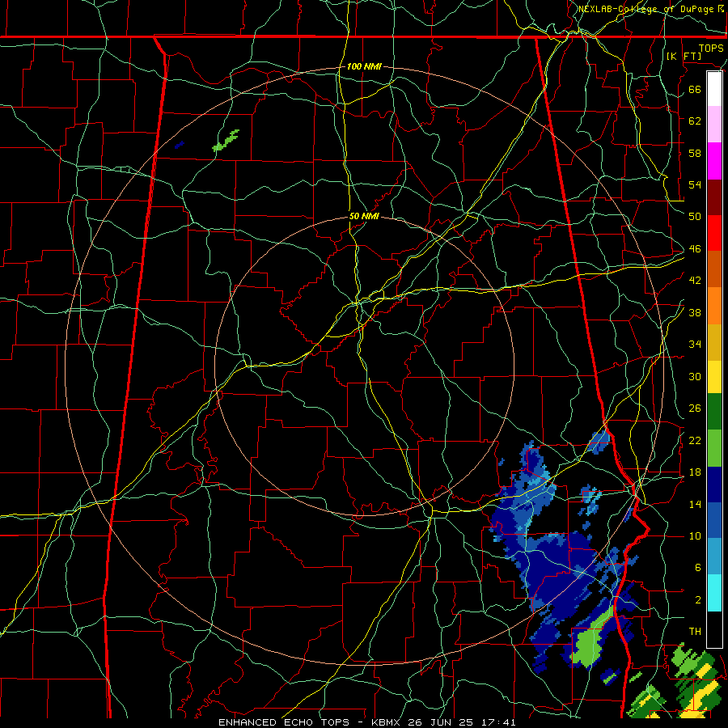
Task: Pick the dark red (maroon) legend swatch
Action: click(x=714, y=197)
